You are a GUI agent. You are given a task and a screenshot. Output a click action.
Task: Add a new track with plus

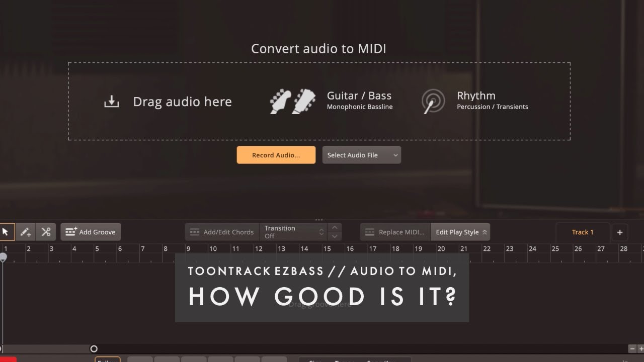[x=620, y=232]
